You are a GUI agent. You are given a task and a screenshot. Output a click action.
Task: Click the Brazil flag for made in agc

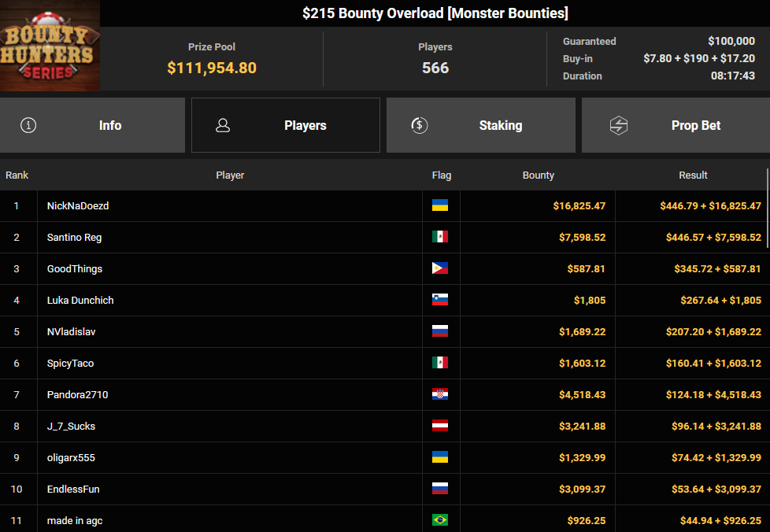[x=440, y=520]
